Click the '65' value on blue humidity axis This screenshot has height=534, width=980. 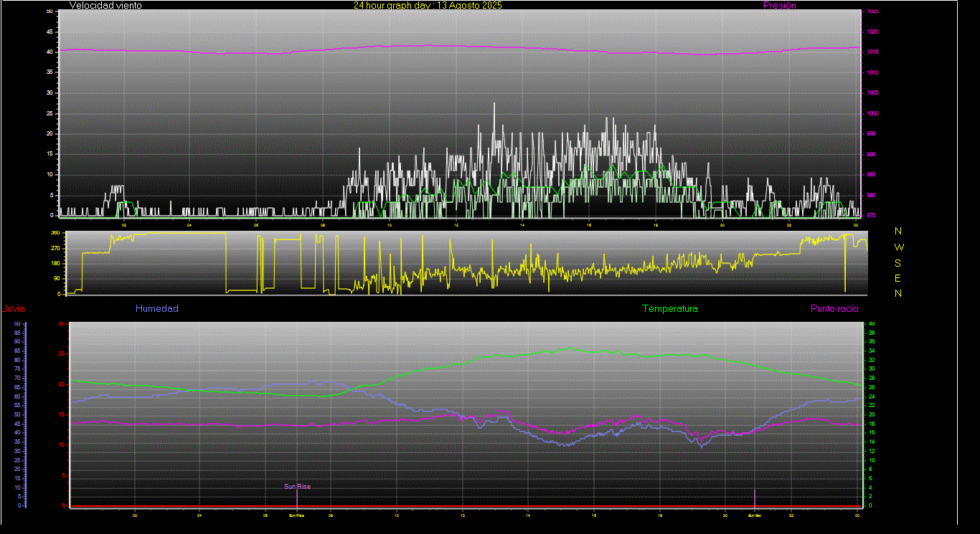coord(17,387)
